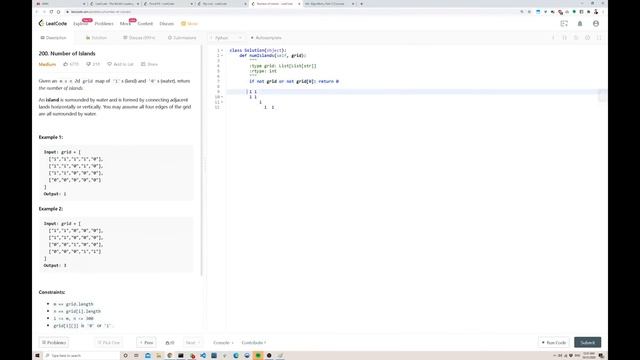Click the taskbar search box
Screen dimensions: 640x360
point(82,356)
